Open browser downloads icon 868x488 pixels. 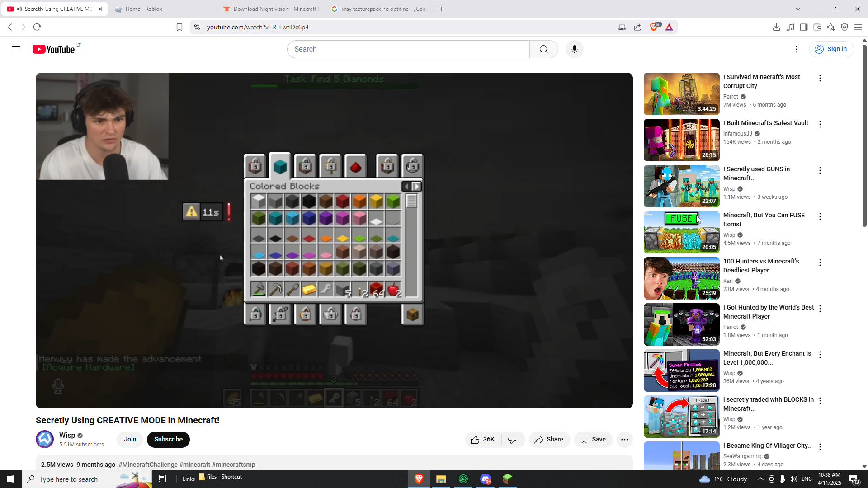(x=776, y=27)
